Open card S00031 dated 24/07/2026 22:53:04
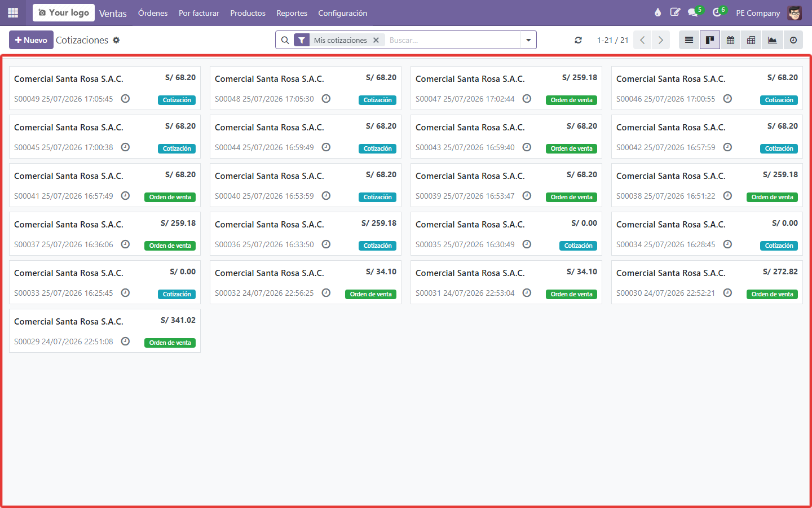This screenshot has width=812, height=508. (506, 282)
